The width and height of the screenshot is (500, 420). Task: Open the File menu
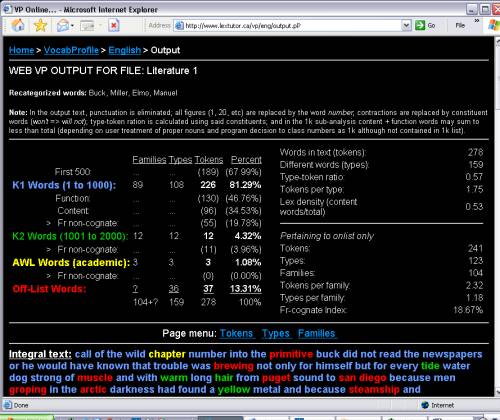point(460,25)
